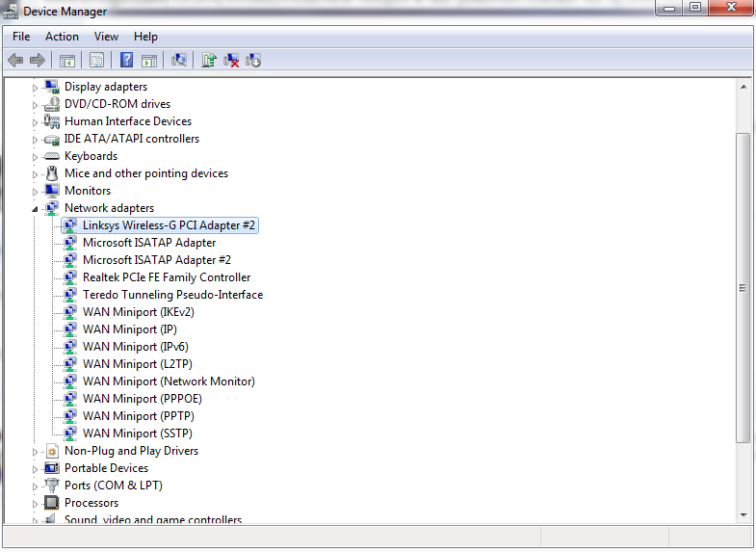Click the Human Interface Devices icon

[x=52, y=121]
